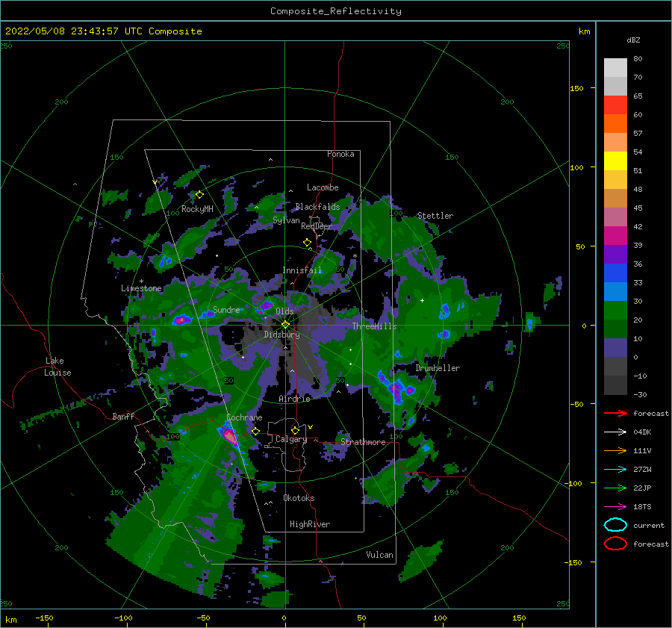Select the magenta 39–42 dBZ color swatch

click(x=615, y=236)
